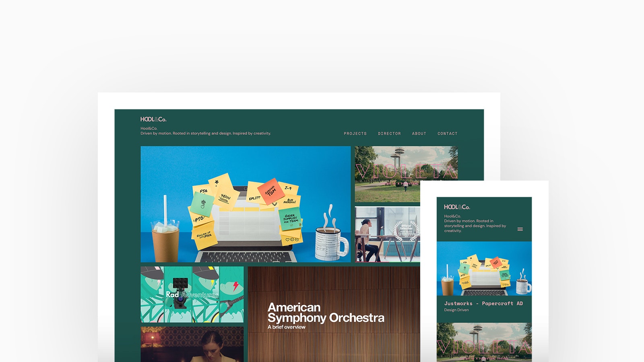Open the Rad Adventures project tile
The height and width of the screenshot is (362, 644).
click(192, 294)
